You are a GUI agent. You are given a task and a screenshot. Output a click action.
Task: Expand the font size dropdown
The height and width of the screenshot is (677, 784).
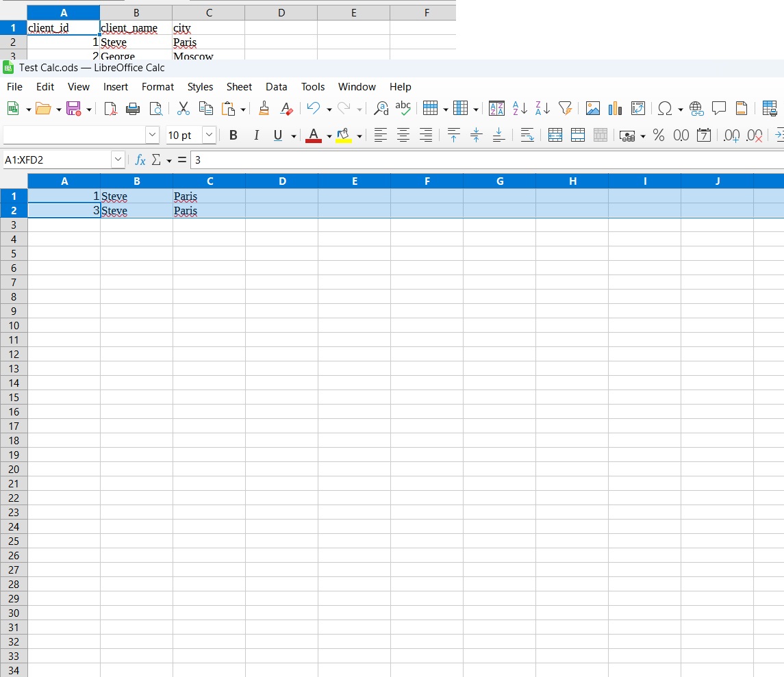coord(209,136)
